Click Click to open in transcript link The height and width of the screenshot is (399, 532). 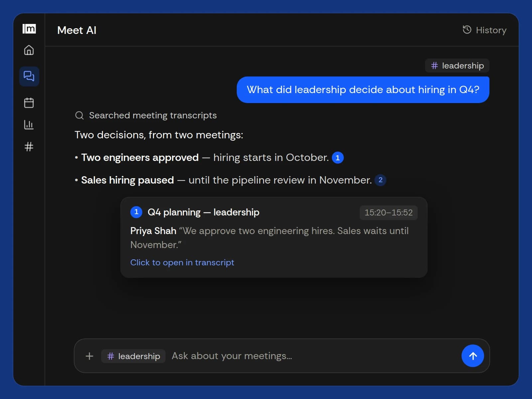182,262
